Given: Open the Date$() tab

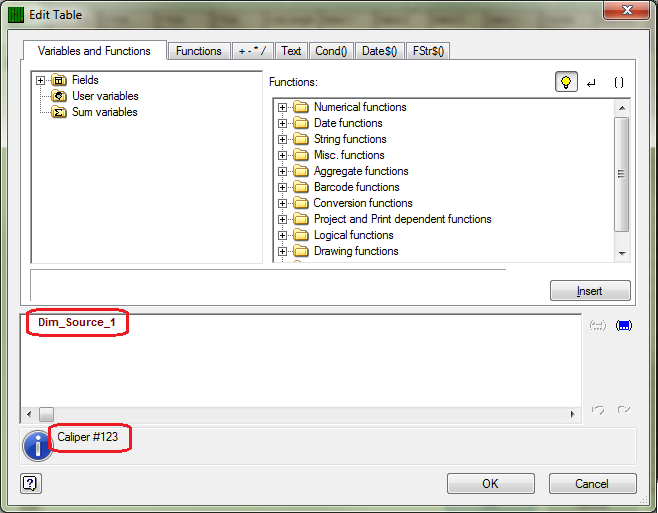Looking at the screenshot, I should coord(379,51).
